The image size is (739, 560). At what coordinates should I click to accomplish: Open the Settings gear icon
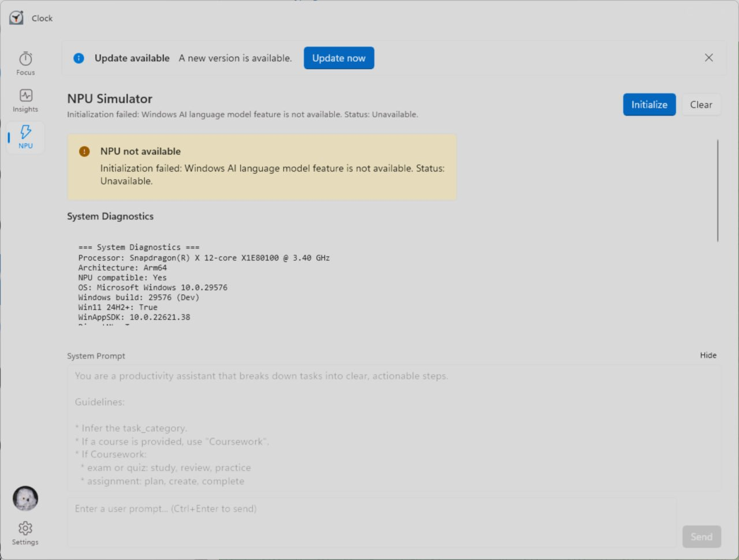click(x=25, y=528)
